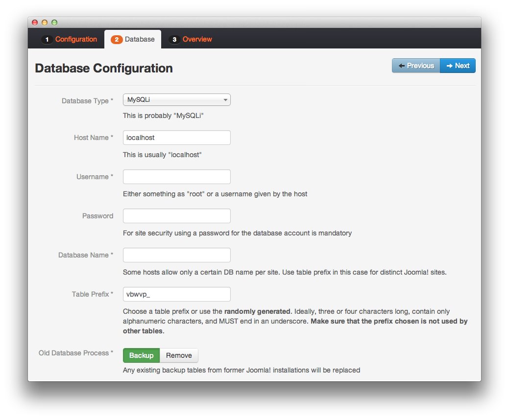Click the Next button

click(x=457, y=65)
